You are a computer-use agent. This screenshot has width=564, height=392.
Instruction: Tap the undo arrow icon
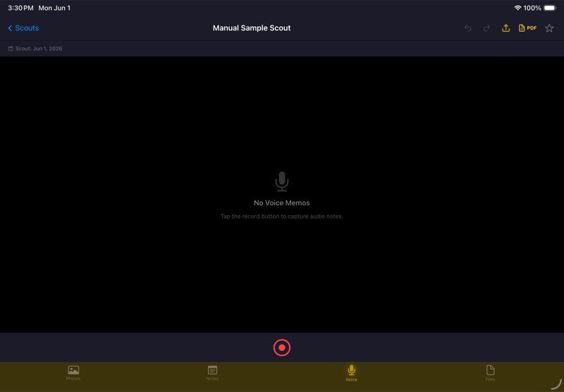point(467,28)
